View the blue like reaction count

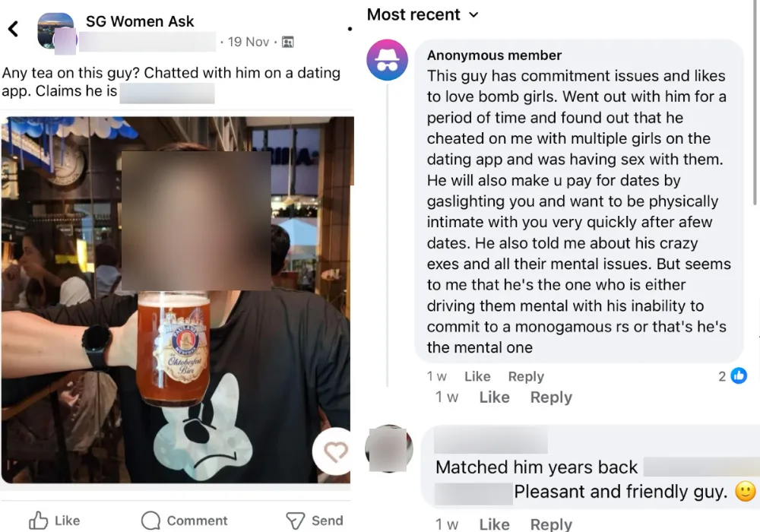pos(733,376)
